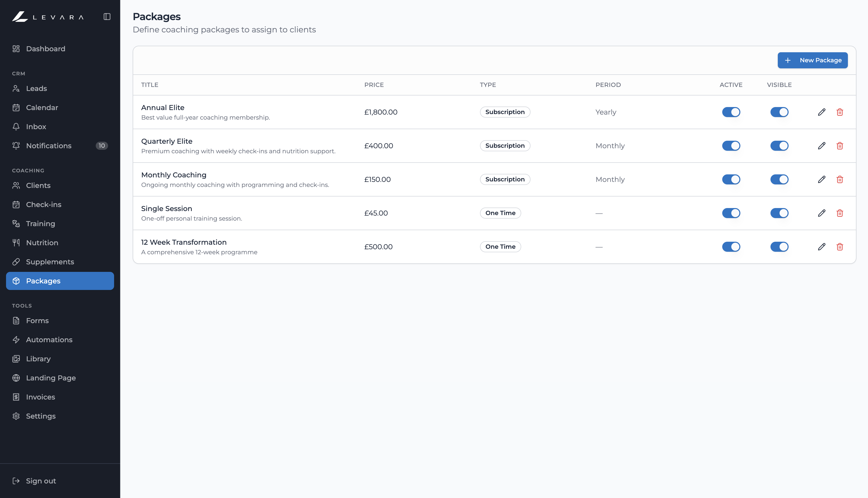Image resolution: width=868 pixels, height=498 pixels.
Task: Deactivate the 12 Week Transformation package
Action: click(x=731, y=246)
